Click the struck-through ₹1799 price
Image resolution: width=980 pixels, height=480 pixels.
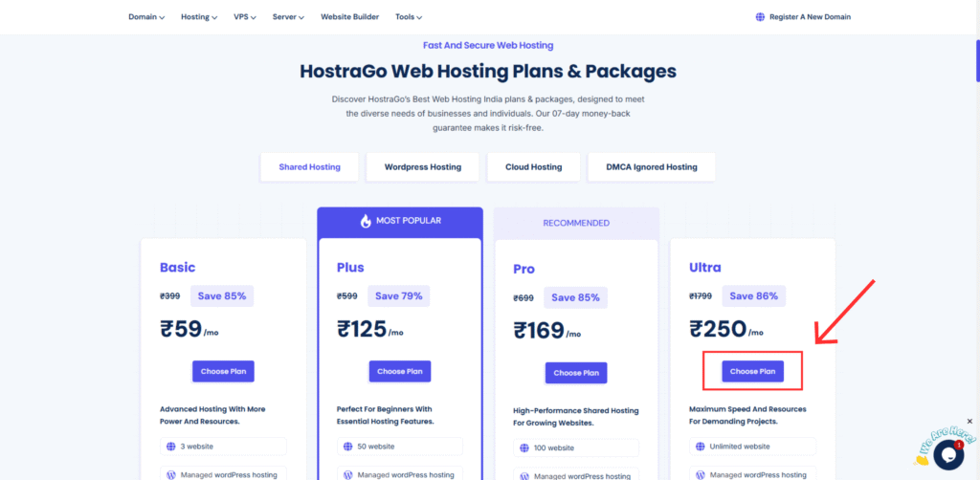(701, 295)
